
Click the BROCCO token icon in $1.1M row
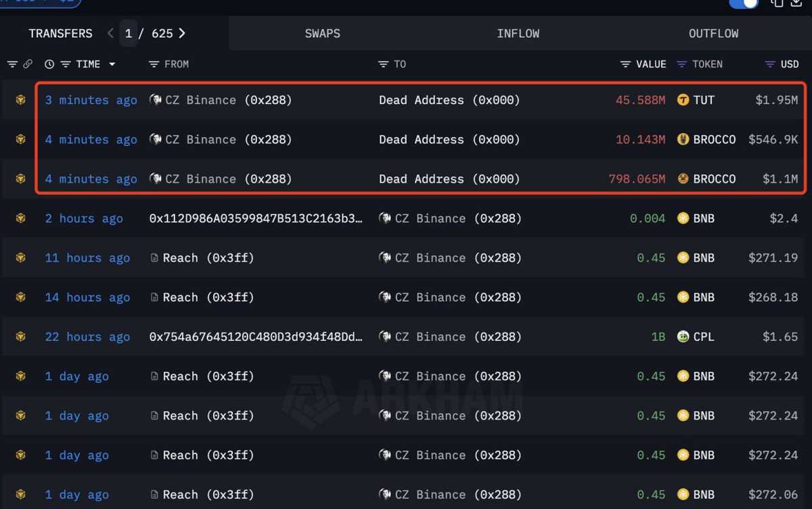pyautogui.click(x=683, y=179)
